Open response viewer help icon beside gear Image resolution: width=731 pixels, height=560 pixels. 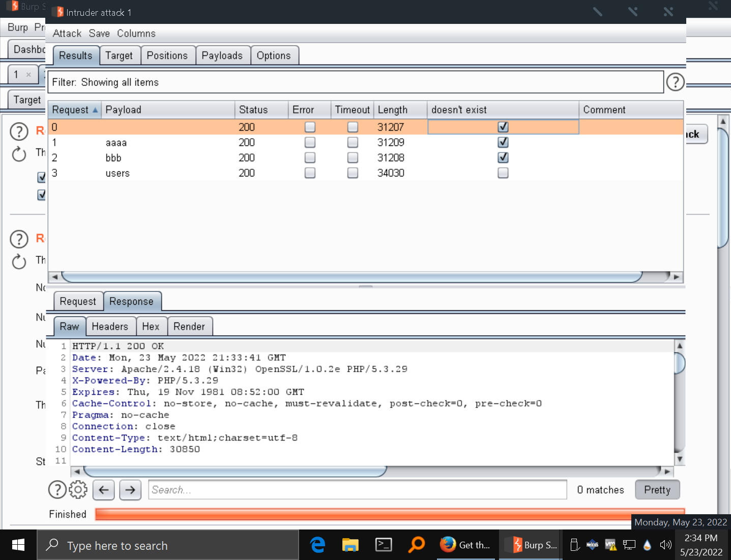[57, 490]
